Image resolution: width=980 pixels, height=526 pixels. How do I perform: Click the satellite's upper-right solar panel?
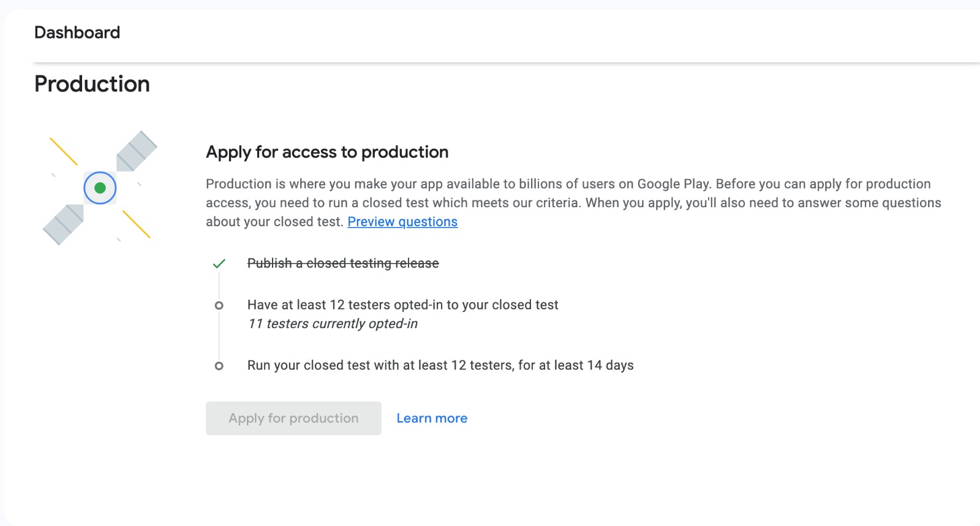(137, 151)
